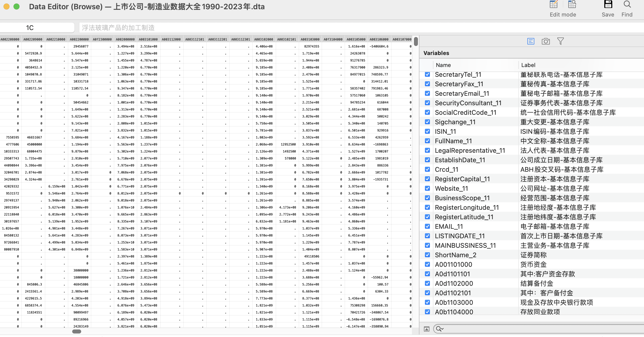Switch to Edit mode with the pencil-grid icon

[554, 4]
